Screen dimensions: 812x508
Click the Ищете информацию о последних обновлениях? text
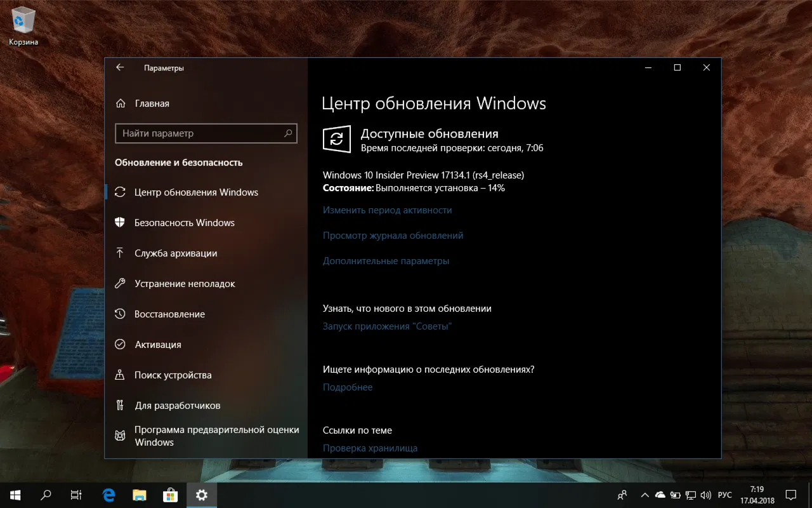click(x=428, y=370)
